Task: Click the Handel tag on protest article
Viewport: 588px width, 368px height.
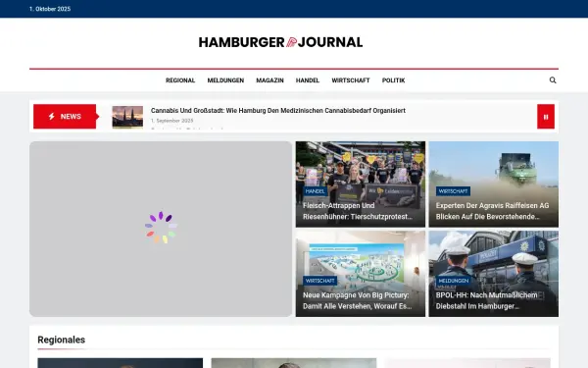Action: 315,191
